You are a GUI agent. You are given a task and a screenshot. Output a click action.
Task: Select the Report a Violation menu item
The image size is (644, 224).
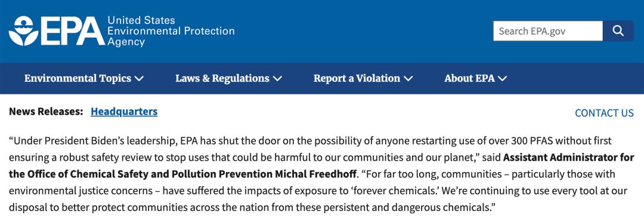tap(357, 78)
